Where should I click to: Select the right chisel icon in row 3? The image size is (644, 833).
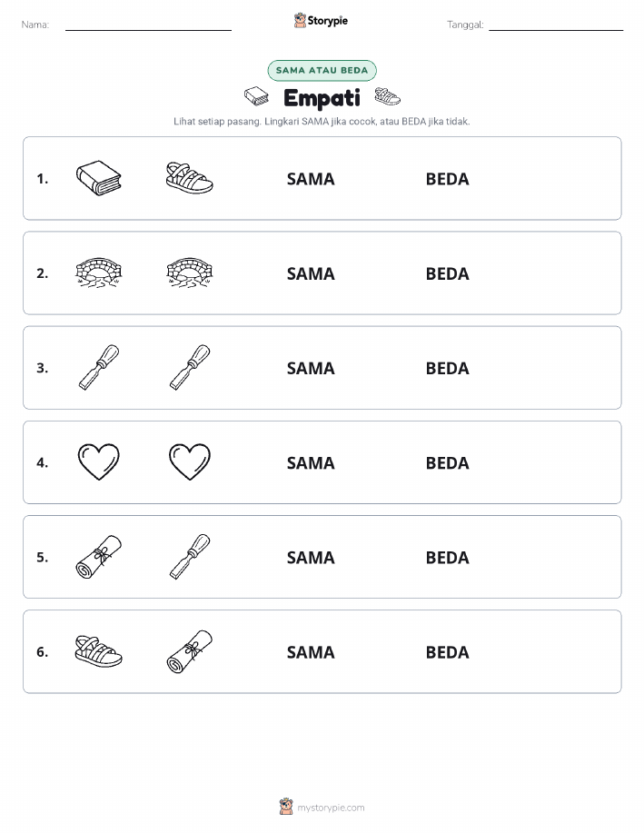coord(190,367)
